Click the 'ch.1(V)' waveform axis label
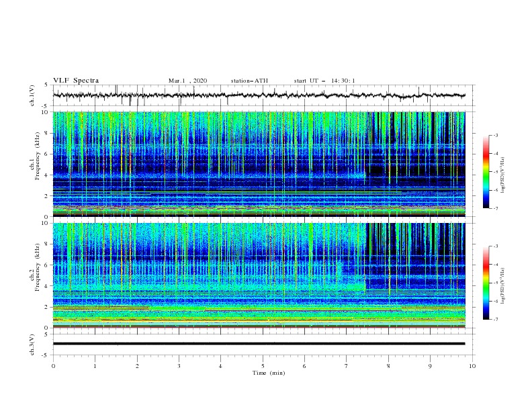Image resolution: width=532 pixels, height=411 pixels. (32, 95)
